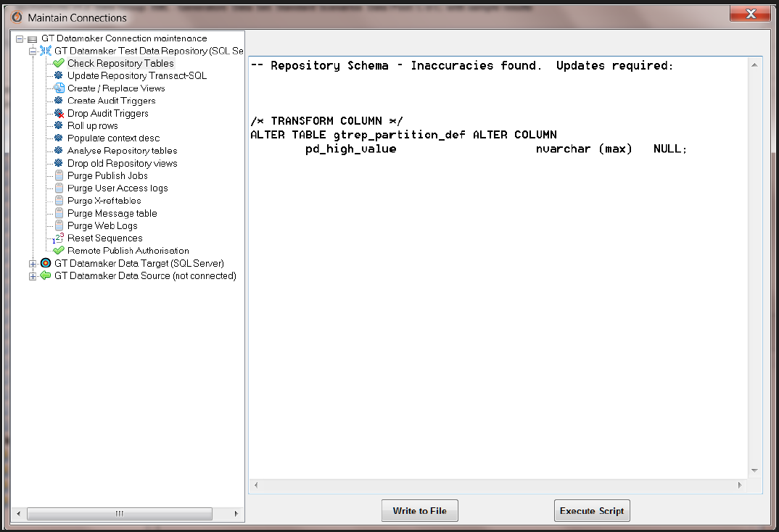Collapse the Test Data Repository node

(33, 51)
